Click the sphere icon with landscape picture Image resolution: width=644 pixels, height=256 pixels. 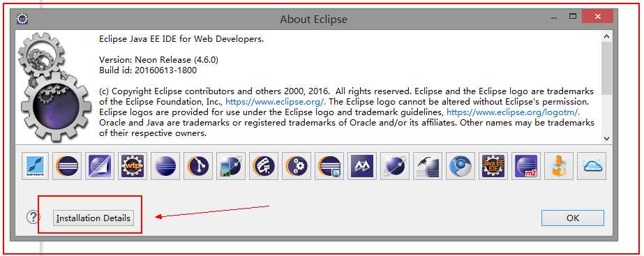point(231,166)
